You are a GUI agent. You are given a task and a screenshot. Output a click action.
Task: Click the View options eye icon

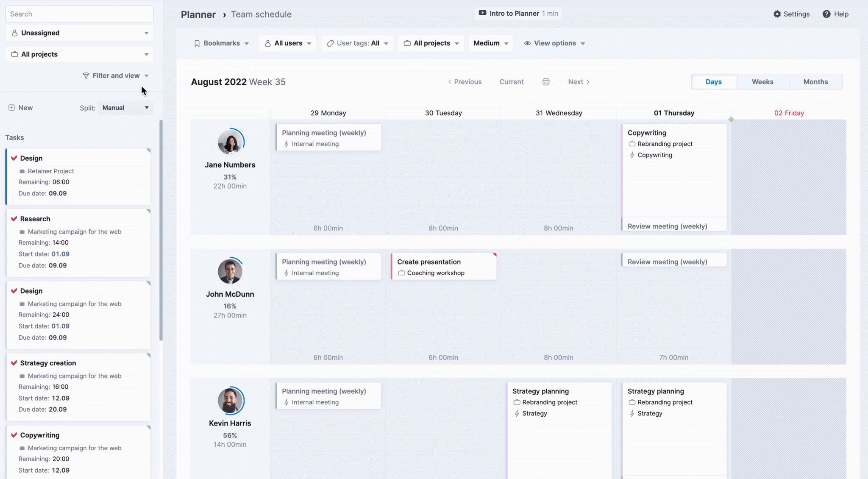pyautogui.click(x=527, y=43)
